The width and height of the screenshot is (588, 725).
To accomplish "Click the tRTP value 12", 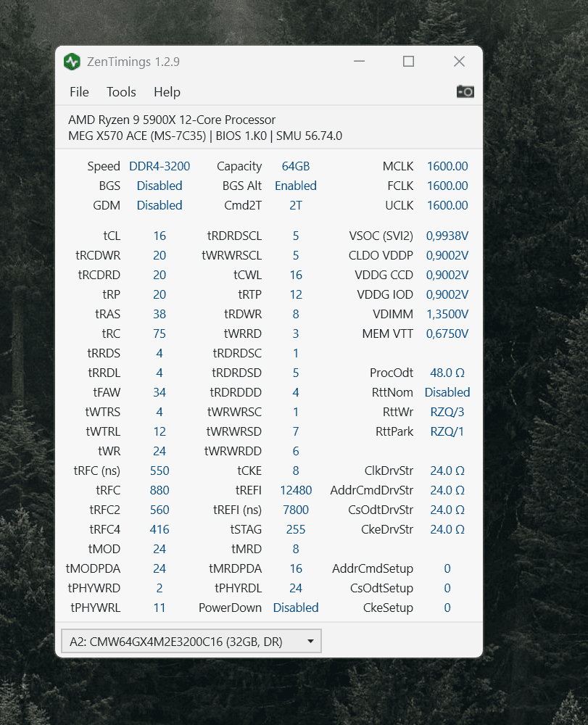I will pyautogui.click(x=296, y=294).
